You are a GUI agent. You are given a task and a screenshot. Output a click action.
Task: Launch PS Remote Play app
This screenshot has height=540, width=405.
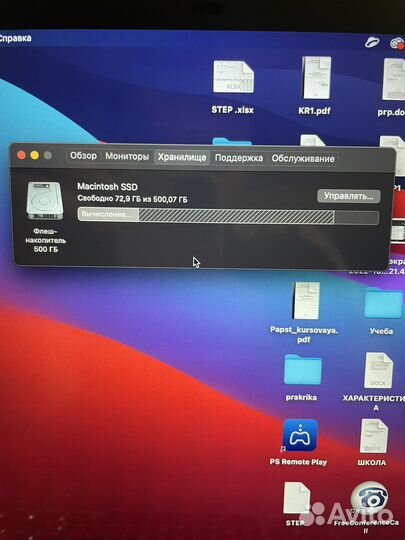[x=300, y=435]
